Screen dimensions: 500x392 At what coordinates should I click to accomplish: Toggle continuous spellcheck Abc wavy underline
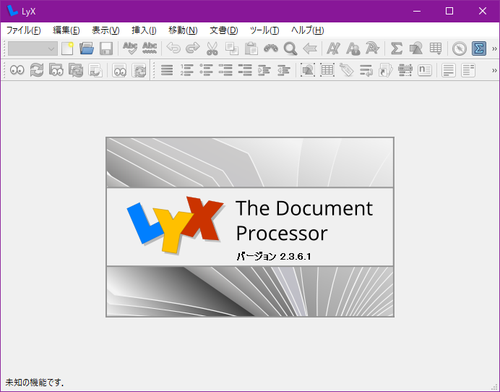[150, 49]
